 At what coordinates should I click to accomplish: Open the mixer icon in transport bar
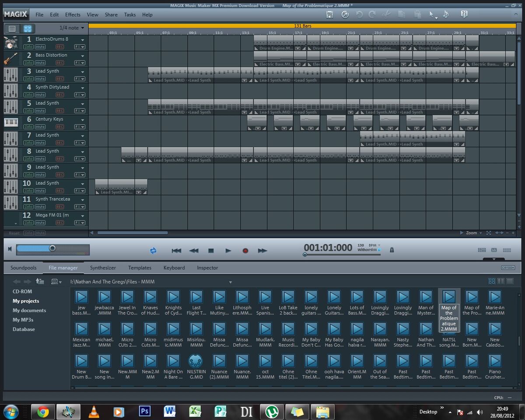click(482, 250)
